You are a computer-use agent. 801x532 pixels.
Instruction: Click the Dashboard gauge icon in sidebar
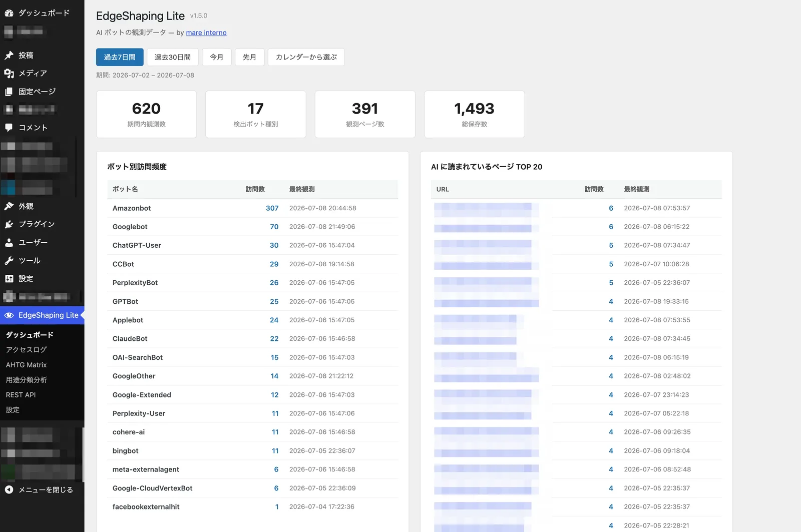(x=9, y=13)
